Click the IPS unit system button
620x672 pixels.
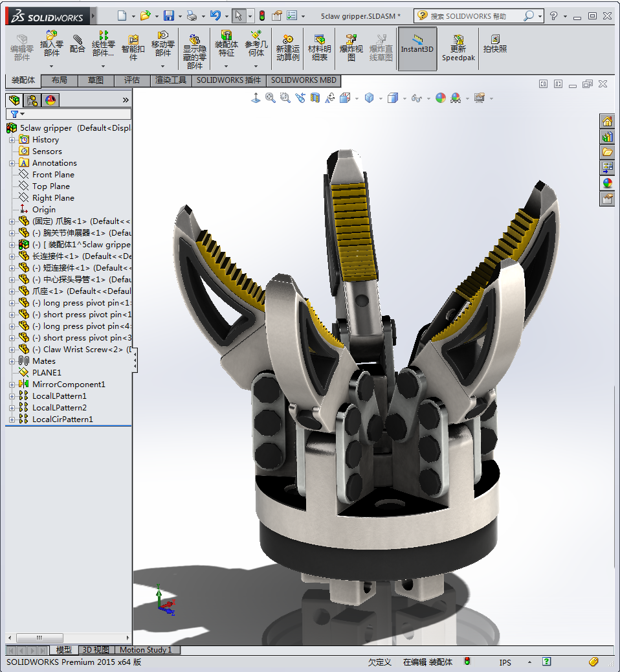[505, 662]
